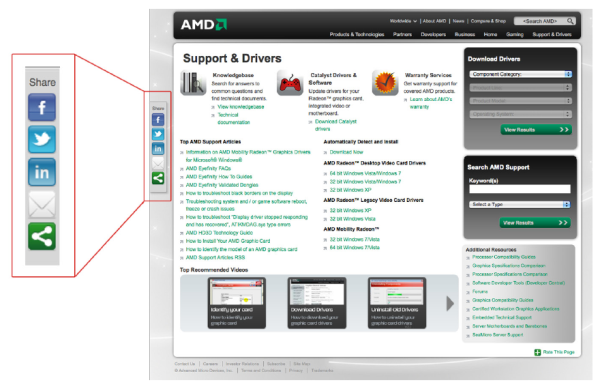
Task: Open the Product Line dropdown
Action: click(x=521, y=88)
